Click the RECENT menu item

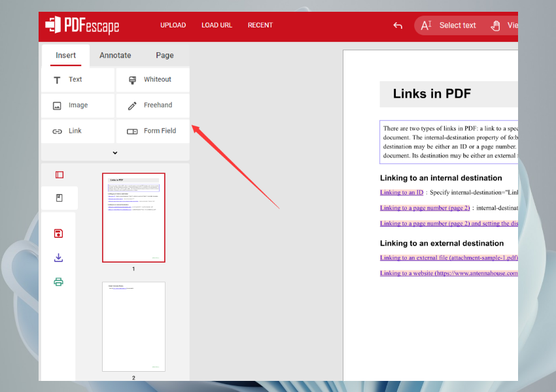(x=260, y=25)
